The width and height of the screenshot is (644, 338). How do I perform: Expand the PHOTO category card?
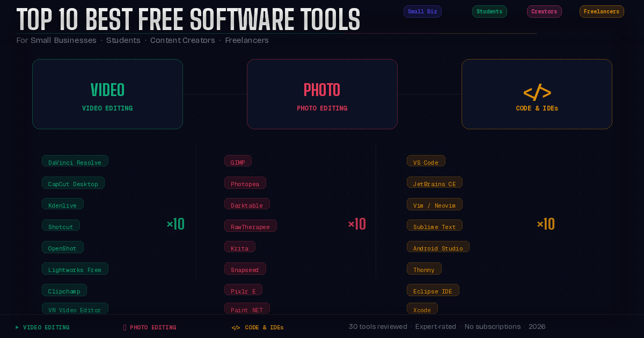click(x=322, y=94)
